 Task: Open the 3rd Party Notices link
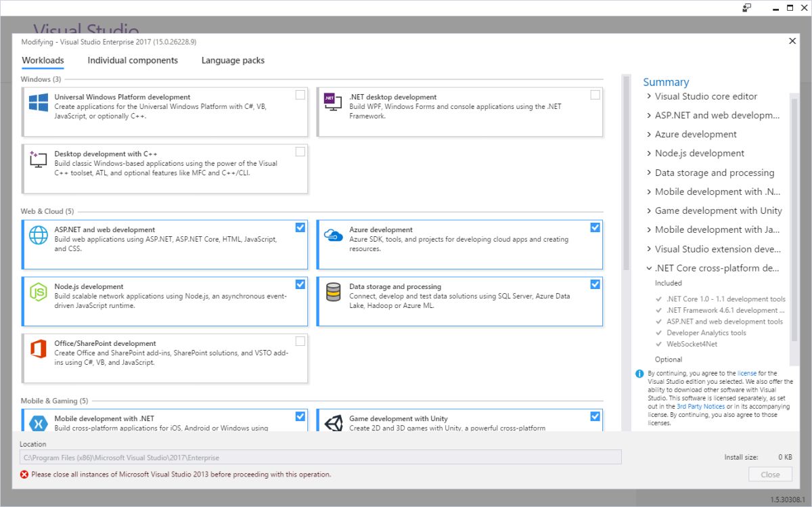point(700,406)
